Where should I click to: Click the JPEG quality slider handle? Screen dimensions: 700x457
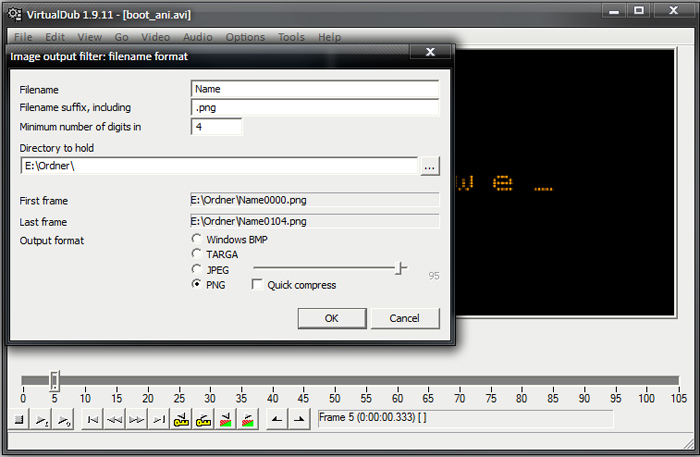pos(400,268)
